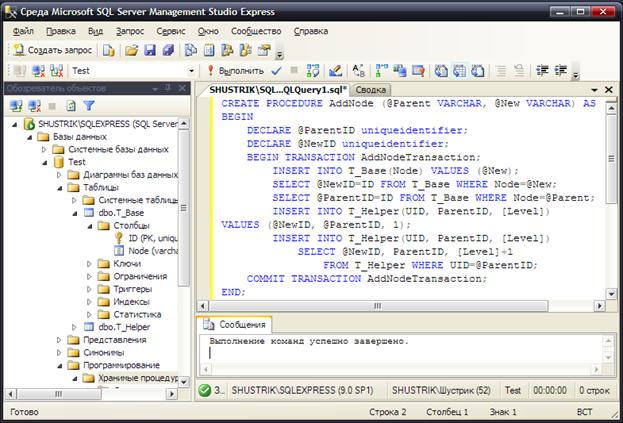Expand the dbo.T_Helper table node
Image resolution: width=623 pixels, height=423 pixels.
(74, 327)
